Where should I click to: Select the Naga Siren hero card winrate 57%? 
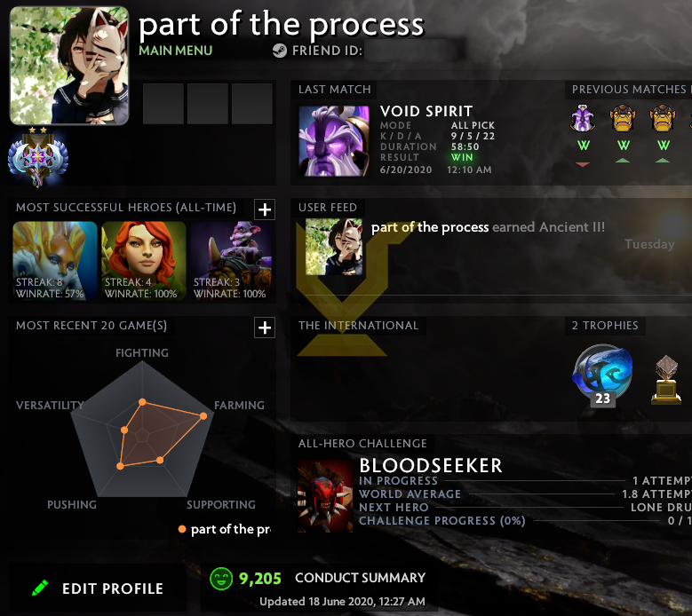pyautogui.click(x=55, y=261)
